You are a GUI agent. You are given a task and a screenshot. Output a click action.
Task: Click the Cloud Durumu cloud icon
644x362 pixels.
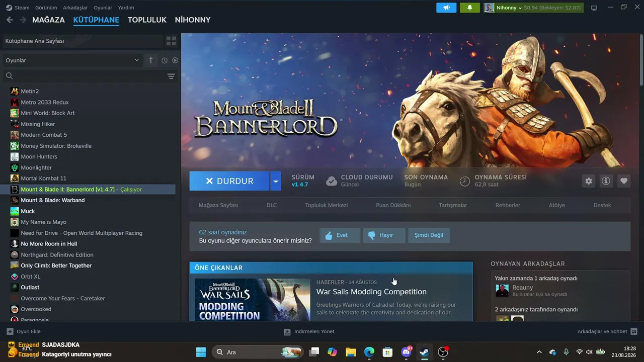tap(332, 181)
